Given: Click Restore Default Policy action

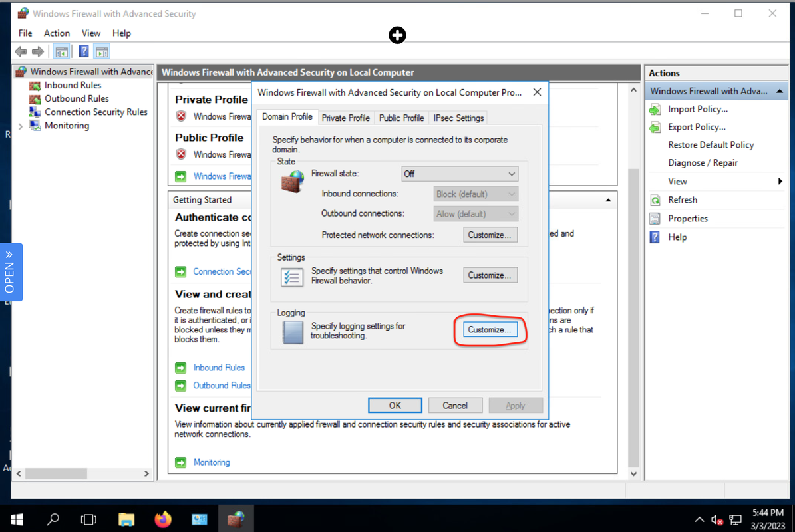Looking at the screenshot, I should pos(711,145).
